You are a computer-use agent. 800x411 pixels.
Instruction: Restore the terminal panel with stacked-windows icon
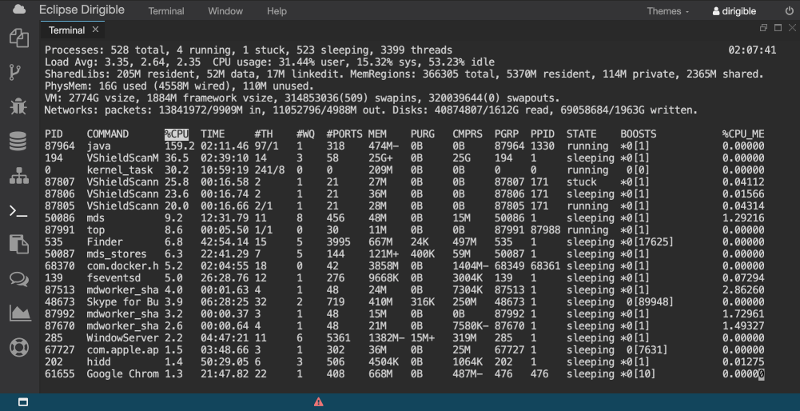[x=763, y=28]
